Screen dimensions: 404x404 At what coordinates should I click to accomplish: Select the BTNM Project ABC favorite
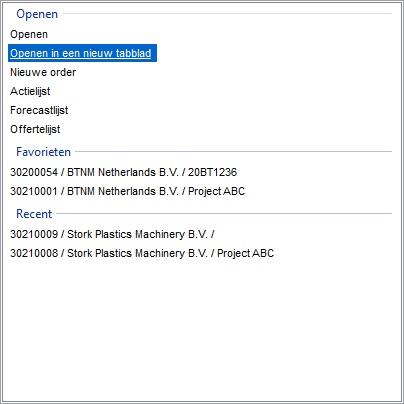(x=127, y=191)
